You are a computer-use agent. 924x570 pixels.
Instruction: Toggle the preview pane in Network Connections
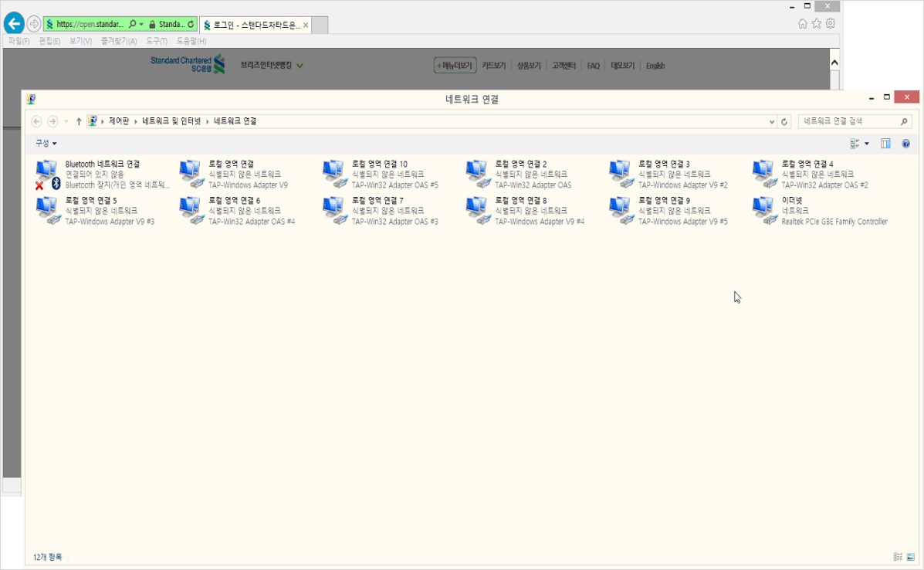[885, 143]
